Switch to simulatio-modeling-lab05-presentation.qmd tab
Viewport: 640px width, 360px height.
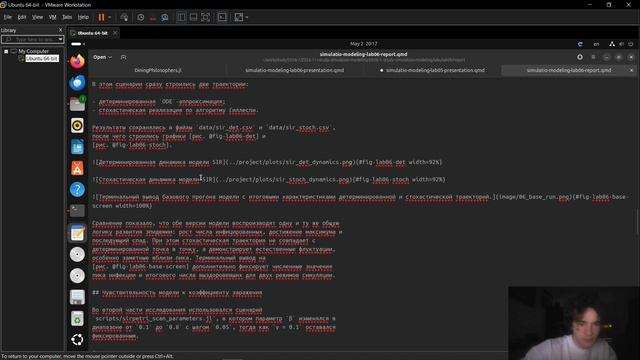[433, 70]
